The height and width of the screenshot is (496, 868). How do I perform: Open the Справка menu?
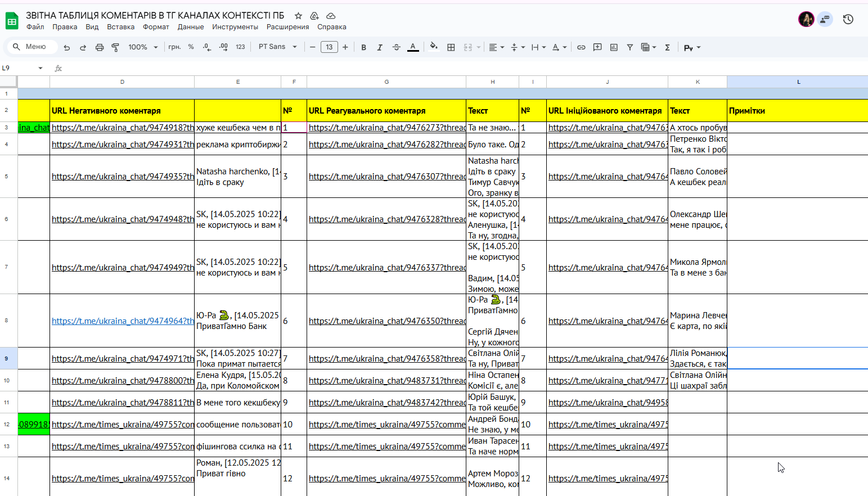(332, 27)
